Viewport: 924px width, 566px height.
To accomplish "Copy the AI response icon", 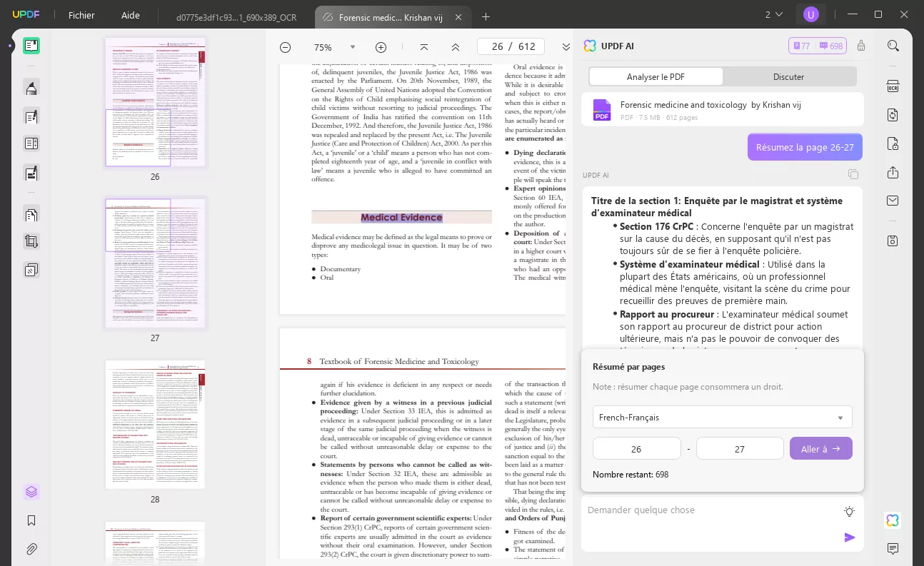I will click(853, 174).
